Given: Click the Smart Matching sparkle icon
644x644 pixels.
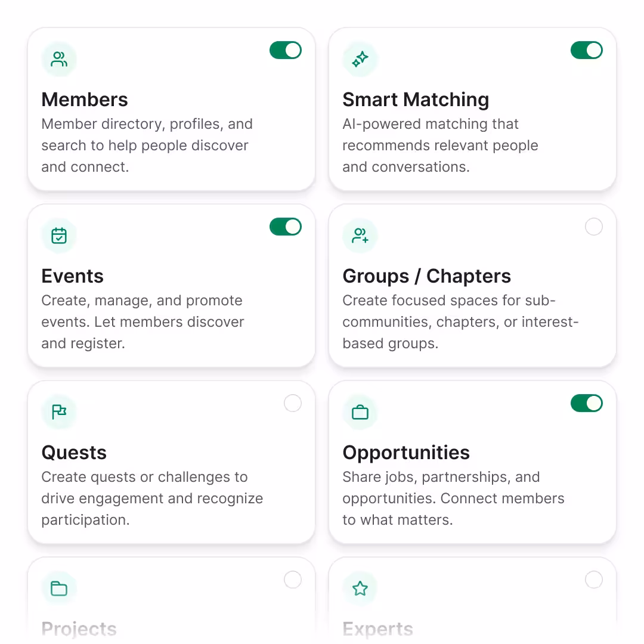Looking at the screenshot, I should tap(360, 59).
